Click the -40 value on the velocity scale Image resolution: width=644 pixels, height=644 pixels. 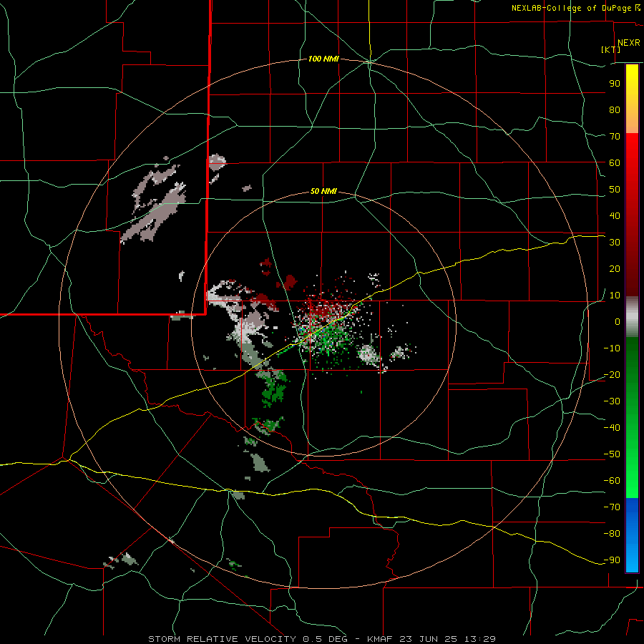612,428
